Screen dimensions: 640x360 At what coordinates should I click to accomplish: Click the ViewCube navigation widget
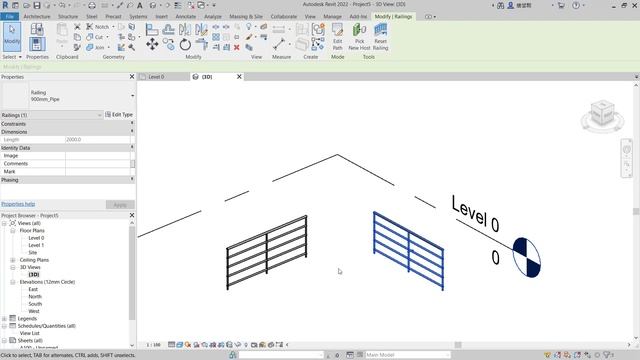tap(602, 116)
